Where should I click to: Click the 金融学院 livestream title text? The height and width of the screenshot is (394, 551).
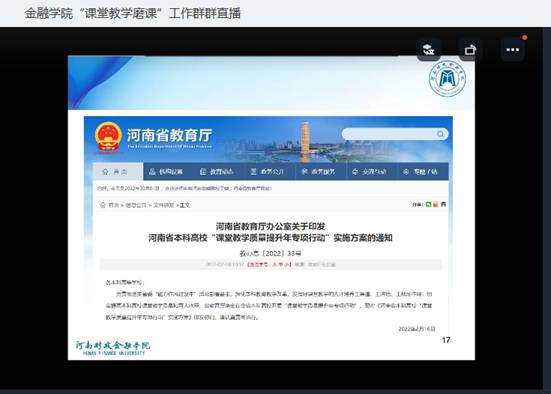pyautogui.click(x=48, y=13)
